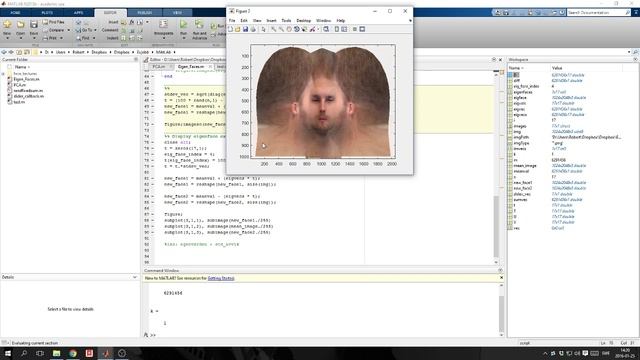The height and width of the screenshot is (360, 640).
Task: Click the New file icon in Editor ribbon
Action: [x=7, y=24]
